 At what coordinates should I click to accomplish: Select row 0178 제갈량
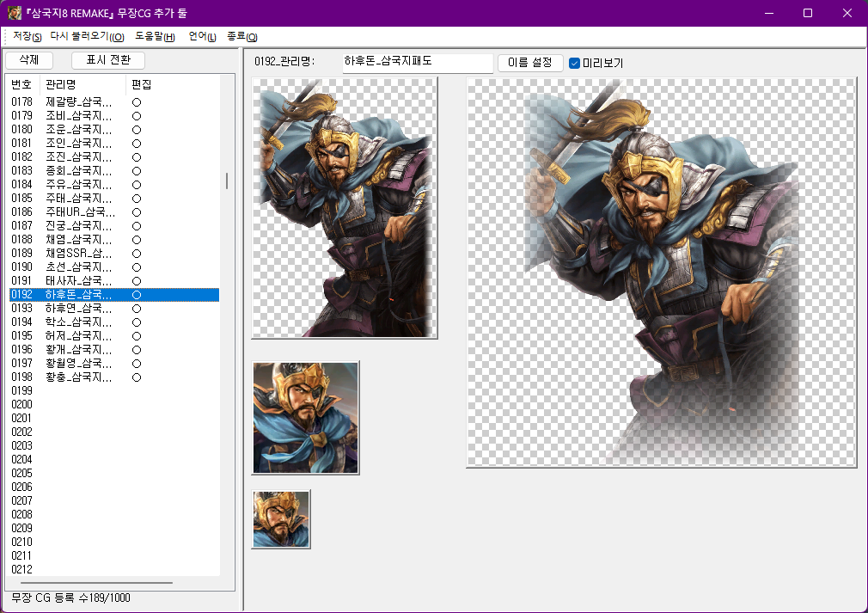click(114, 102)
